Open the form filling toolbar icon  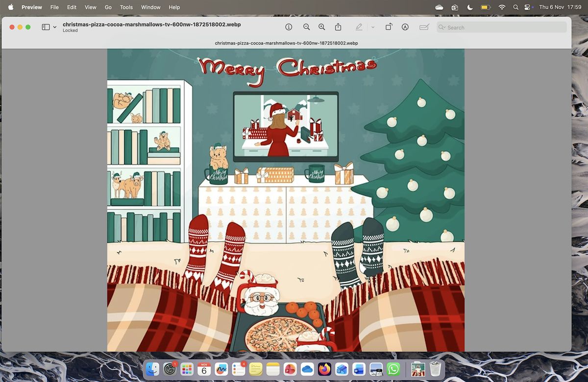(424, 27)
